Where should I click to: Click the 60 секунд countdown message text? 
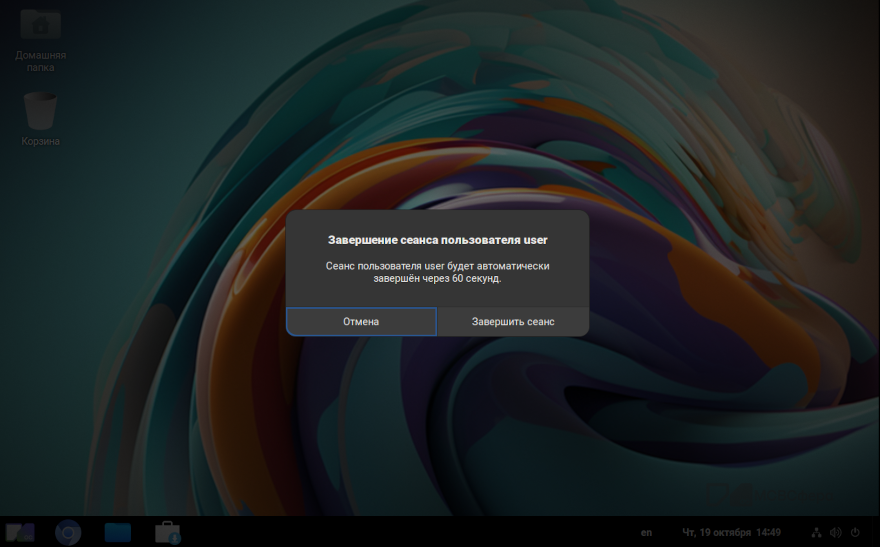(x=438, y=272)
